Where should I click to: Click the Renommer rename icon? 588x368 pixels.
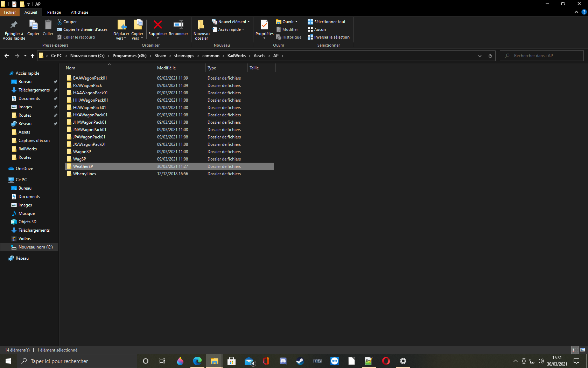tap(178, 25)
